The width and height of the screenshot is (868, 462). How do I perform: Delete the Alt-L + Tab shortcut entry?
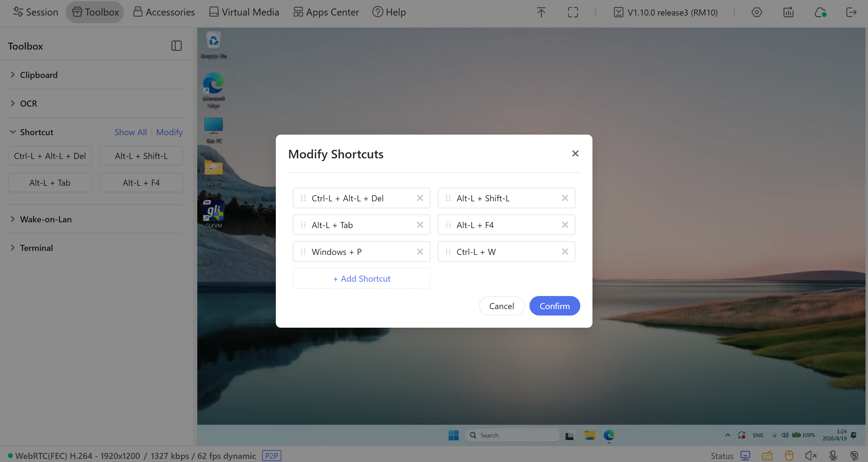420,225
